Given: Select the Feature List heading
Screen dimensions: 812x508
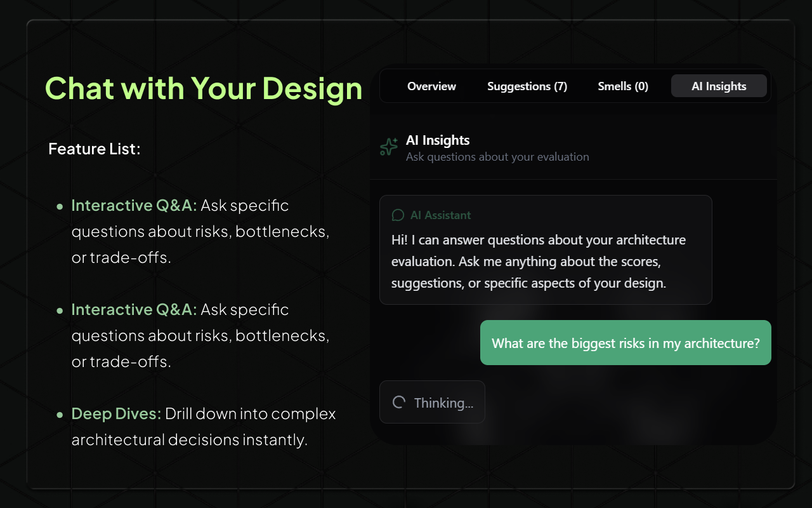Looking at the screenshot, I should click(95, 149).
